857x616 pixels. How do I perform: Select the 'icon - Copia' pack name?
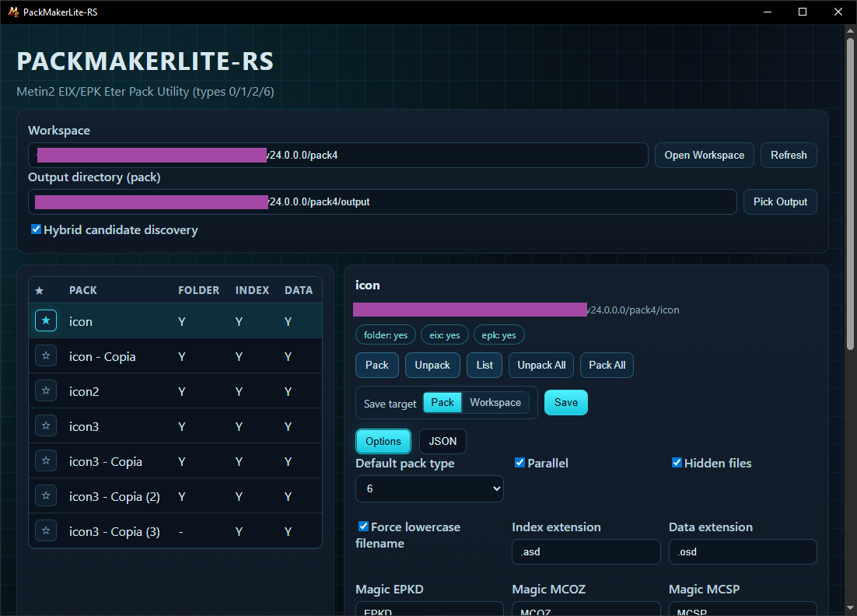click(x=102, y=356)
